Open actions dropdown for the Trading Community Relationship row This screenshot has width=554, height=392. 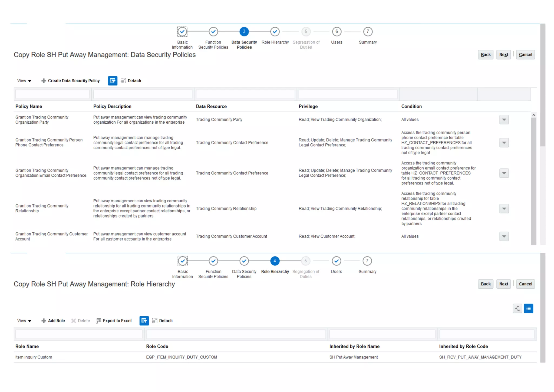504,209
